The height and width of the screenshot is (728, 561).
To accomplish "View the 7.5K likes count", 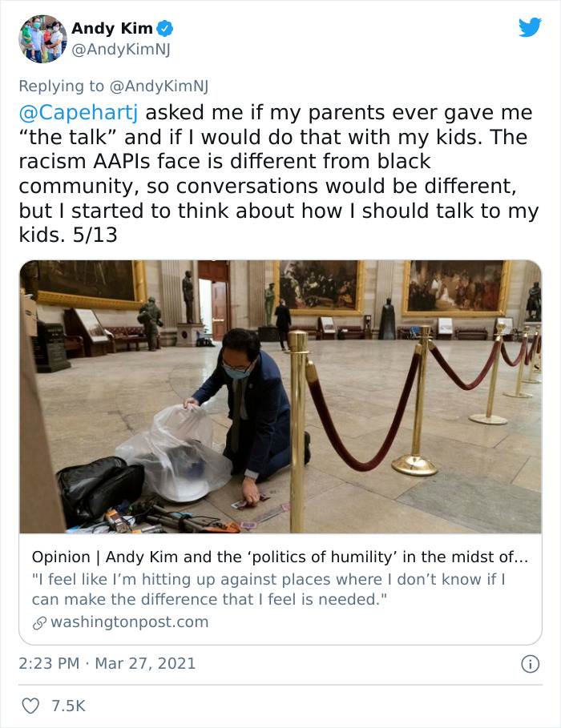I will [x=68, y=706].
